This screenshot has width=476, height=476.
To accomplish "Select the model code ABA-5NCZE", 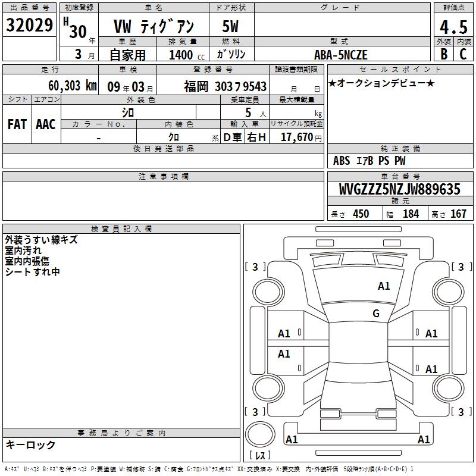I will point(340,55).
